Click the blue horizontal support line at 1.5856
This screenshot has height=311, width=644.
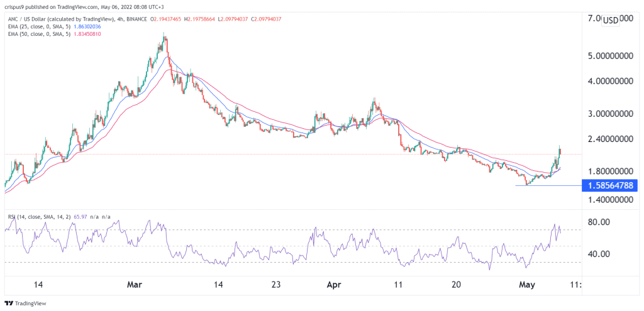(548, 185)
